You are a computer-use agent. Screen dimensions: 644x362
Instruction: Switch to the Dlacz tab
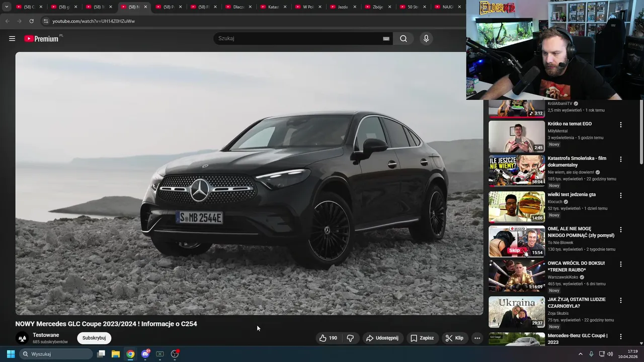tap(238, 7)
